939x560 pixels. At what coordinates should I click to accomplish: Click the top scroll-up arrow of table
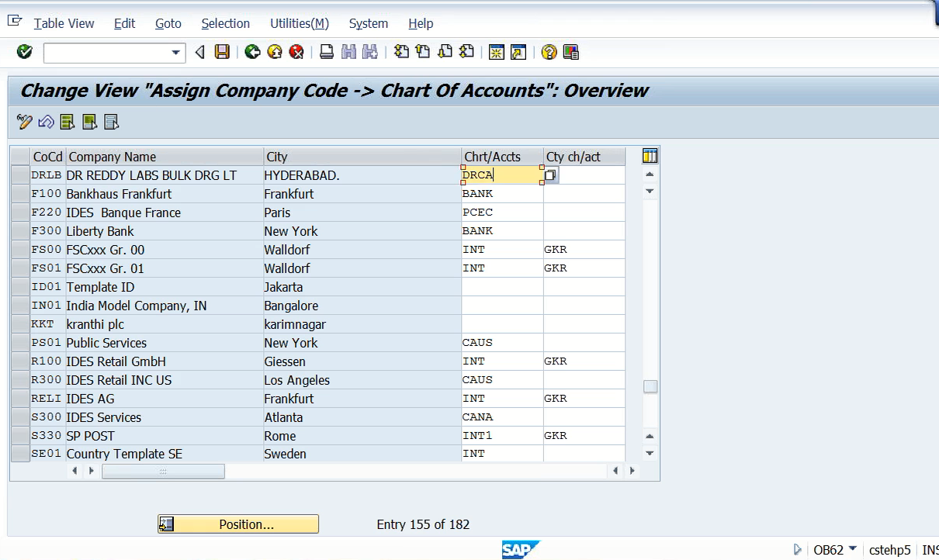[x=650, y=175]
